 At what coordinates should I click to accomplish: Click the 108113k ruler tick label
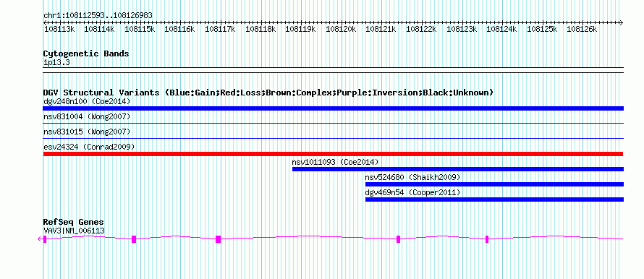pos(59,29)
